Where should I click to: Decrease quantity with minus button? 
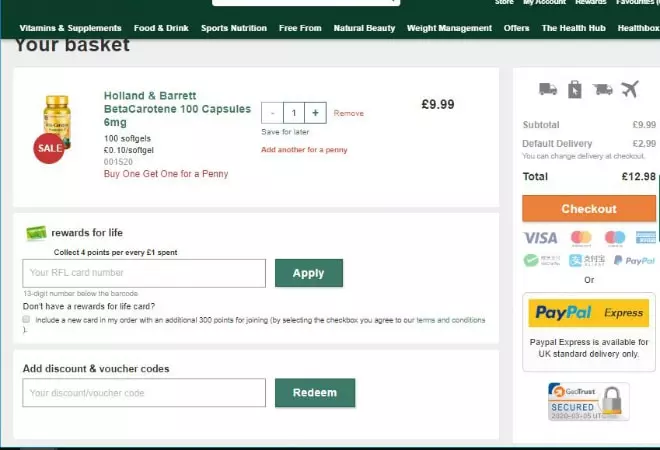tap(272, 113)
